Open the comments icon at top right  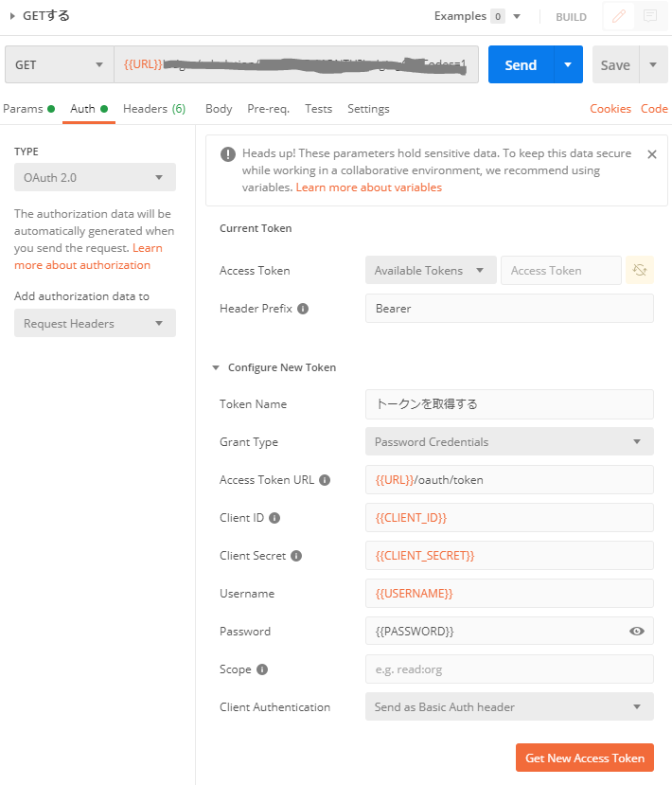[650, 16]
